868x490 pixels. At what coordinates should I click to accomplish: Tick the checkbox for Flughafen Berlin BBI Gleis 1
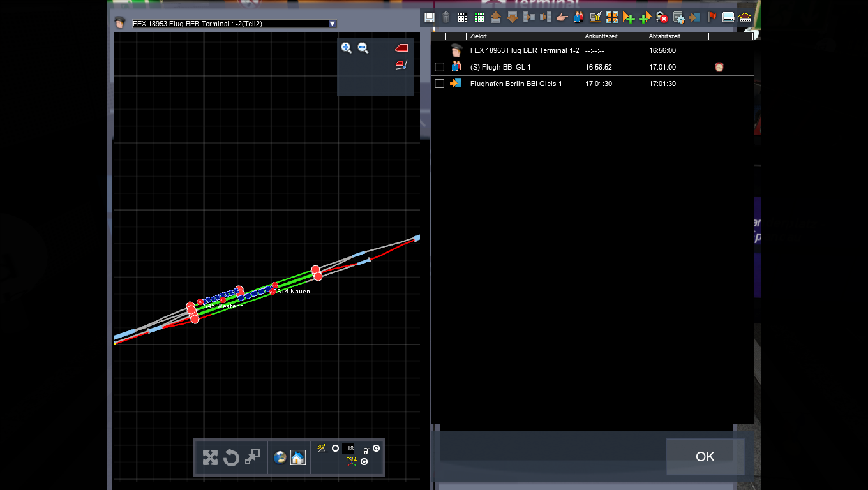click(x=439, y=84)
